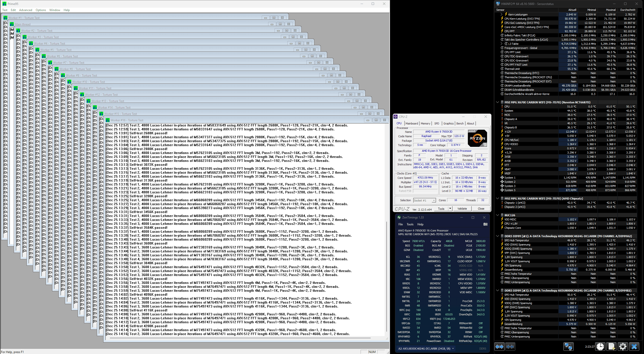Open the Prime95 Advanced menu
This screenshot has width=644, height=354.
pyautogui.click(x=26, y=10)
